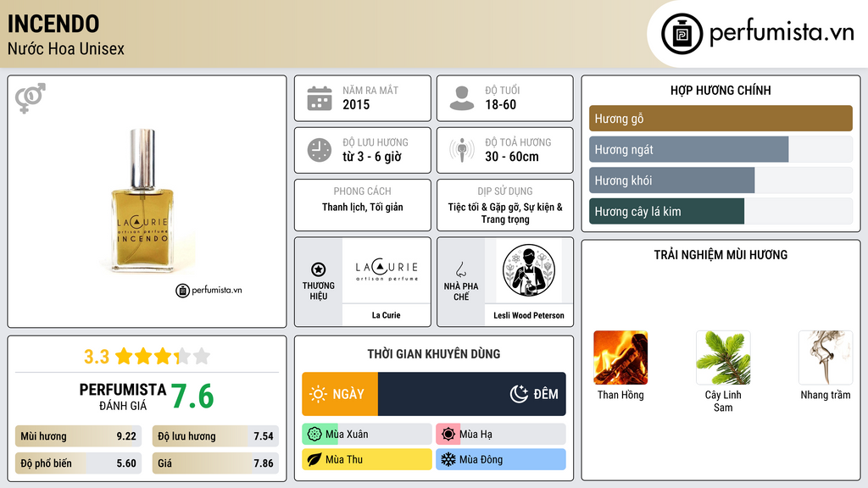Click the Hương cây lá kim accord bar
The height and width of the screenshot is (488, 868).
point(721,211)
